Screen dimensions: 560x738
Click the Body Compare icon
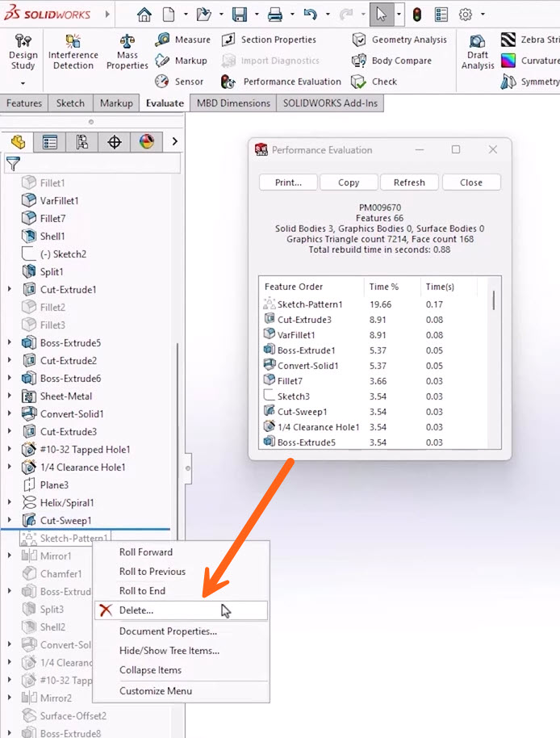[359, 61]
